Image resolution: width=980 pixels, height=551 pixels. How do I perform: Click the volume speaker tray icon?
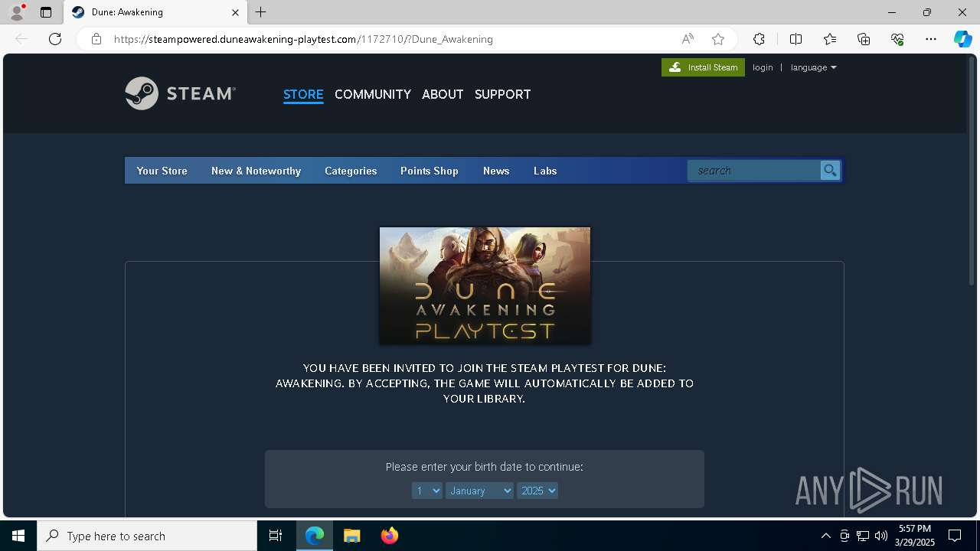tap(880, 536)
